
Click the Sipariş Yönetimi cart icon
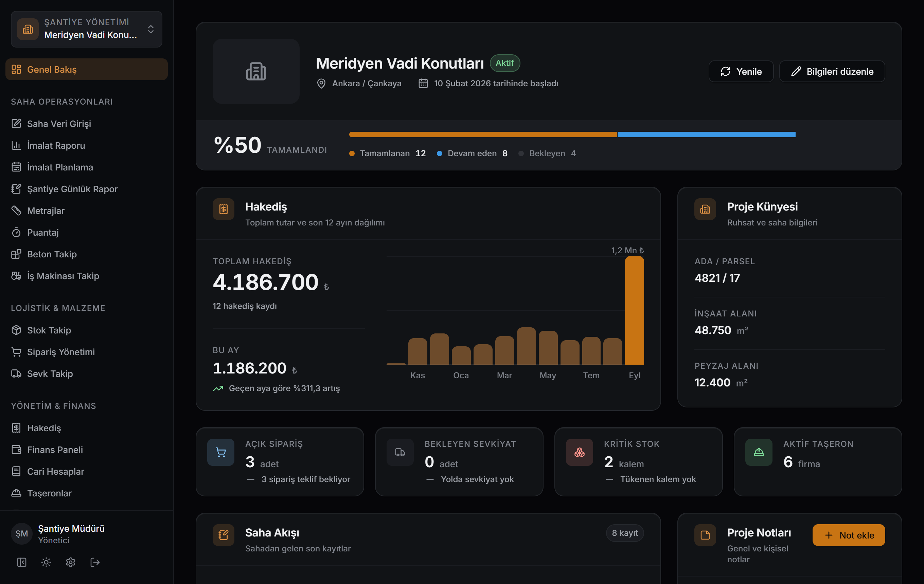point(16,352)
